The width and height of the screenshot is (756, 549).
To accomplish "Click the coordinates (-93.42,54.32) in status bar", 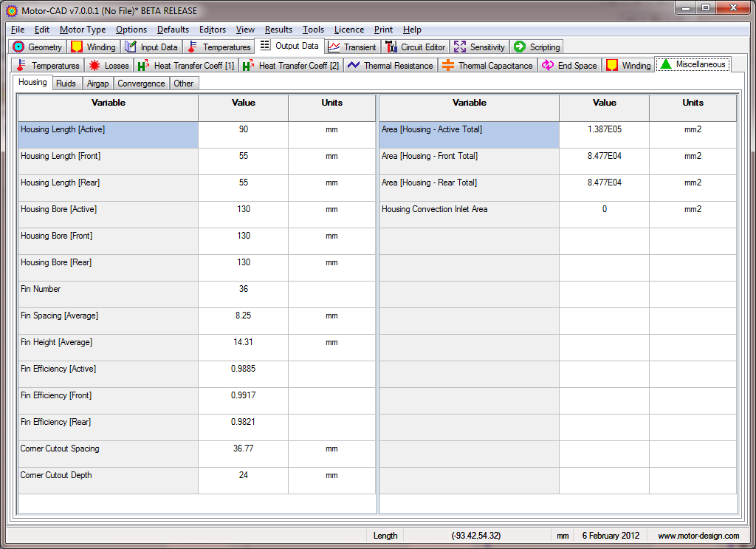I will (x=476, y=536).
